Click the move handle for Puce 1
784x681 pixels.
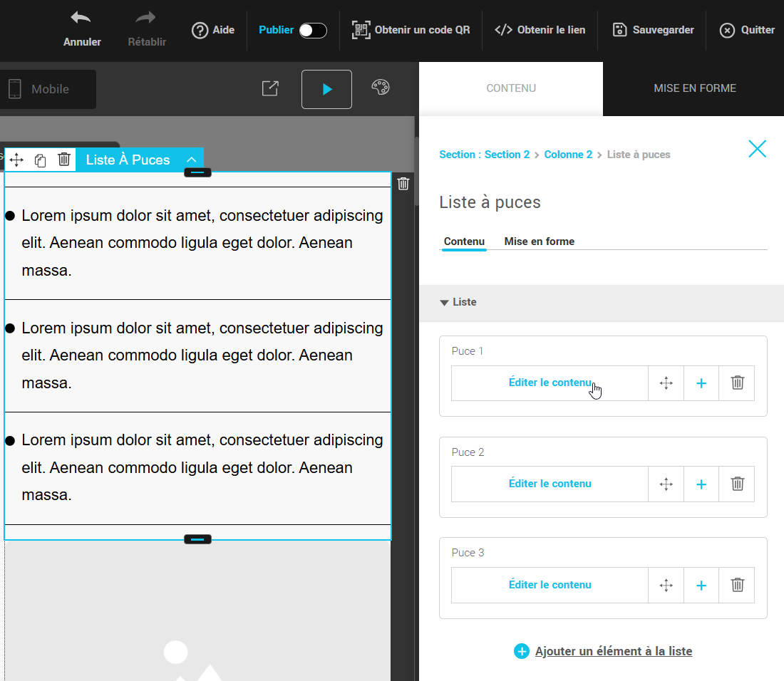pos(666,383)
